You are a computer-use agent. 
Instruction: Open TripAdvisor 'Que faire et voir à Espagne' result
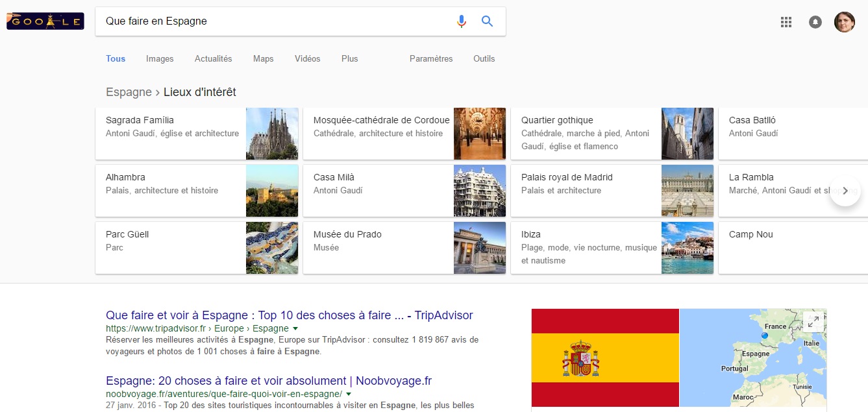[290, 315]
